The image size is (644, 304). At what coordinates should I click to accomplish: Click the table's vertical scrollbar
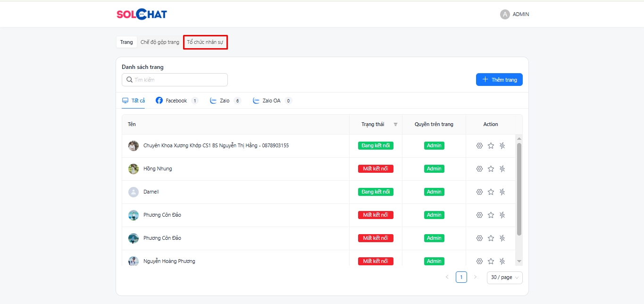click(519, 189)
